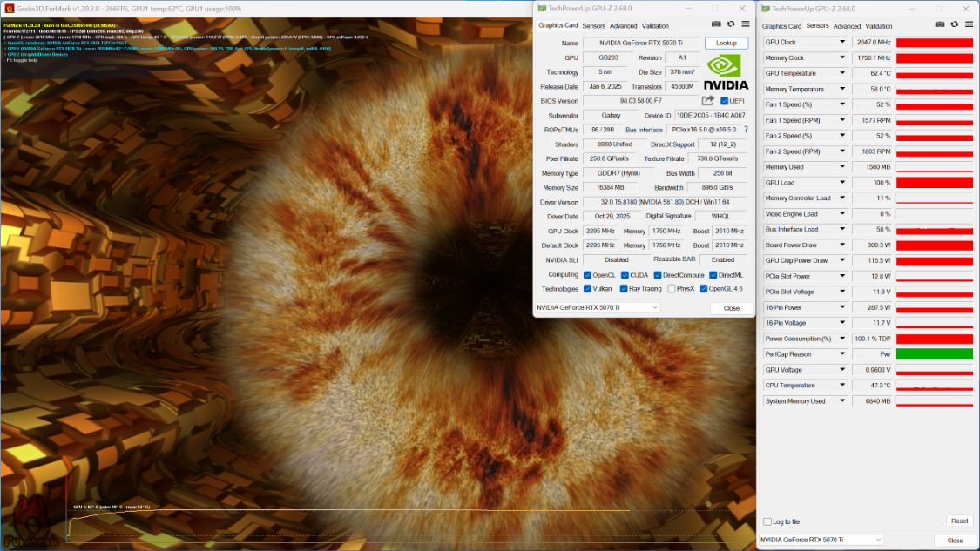980x551 pixels.
Task: Click the Lookup button
Action: click(727, 44)
